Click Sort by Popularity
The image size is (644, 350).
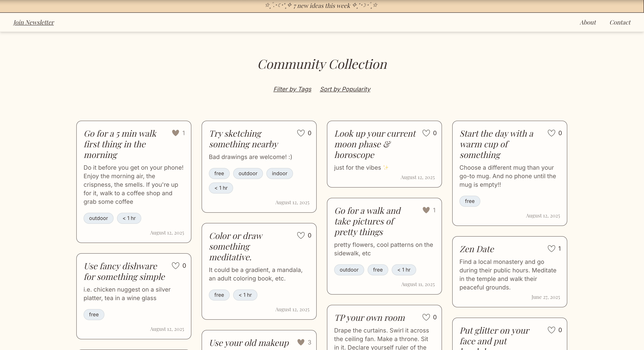click(345, 89)
